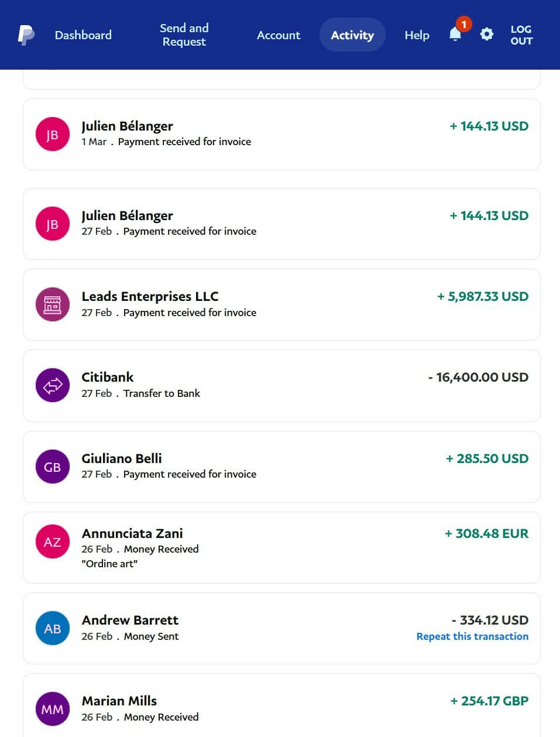Click Repeat this transaction link
This screenshot has height=737, width=560.
[x=472, y=636]
